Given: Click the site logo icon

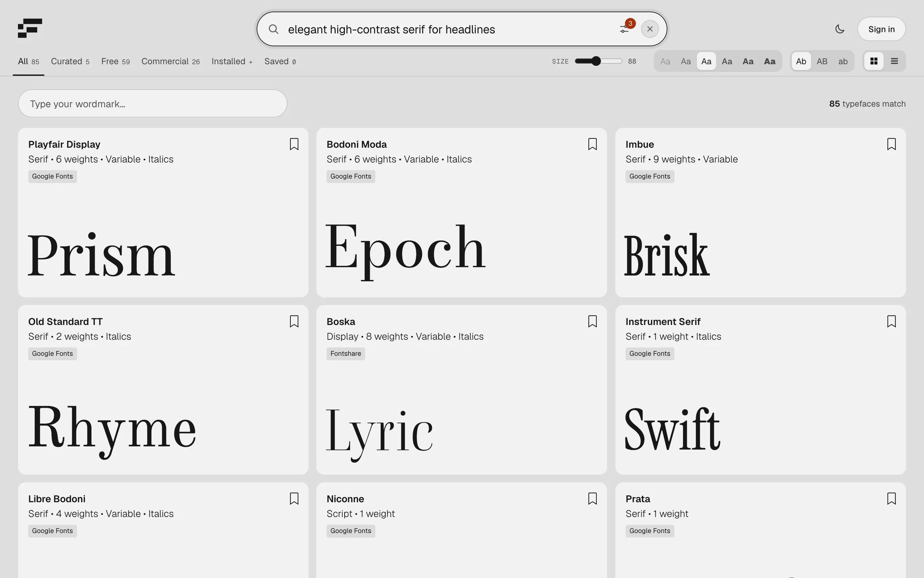Looking at the screenshot, I should click(30, 28).
